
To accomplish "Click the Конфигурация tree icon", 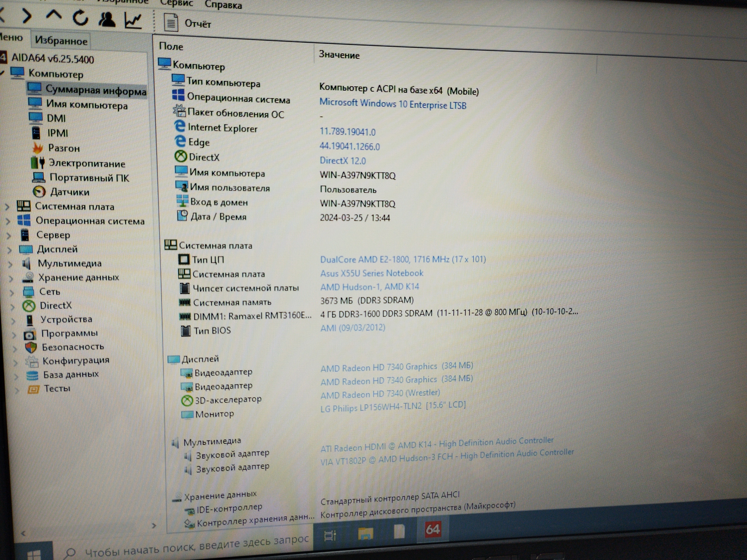I will [x=32, y=361].
